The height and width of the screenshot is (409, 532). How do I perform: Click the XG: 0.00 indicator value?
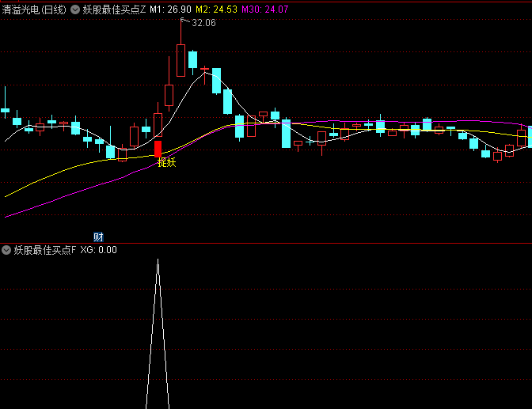pos(99,250)
